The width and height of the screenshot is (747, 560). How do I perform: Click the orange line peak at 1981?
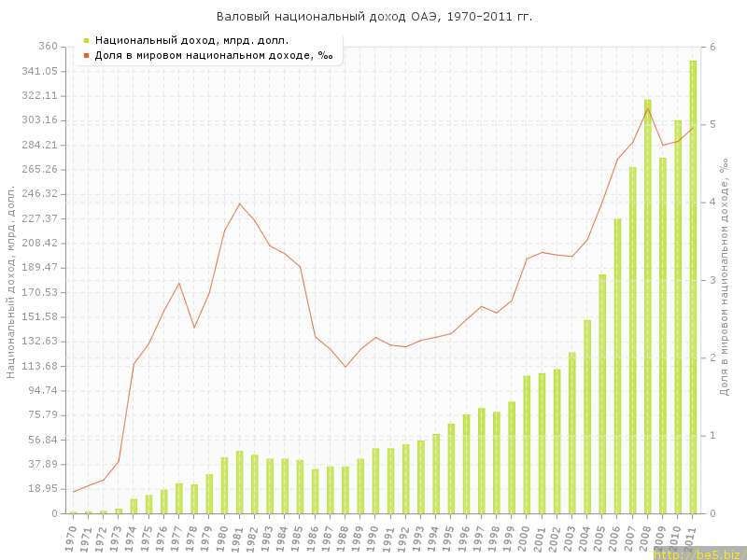pyautogui.click(x=239, y=203)
